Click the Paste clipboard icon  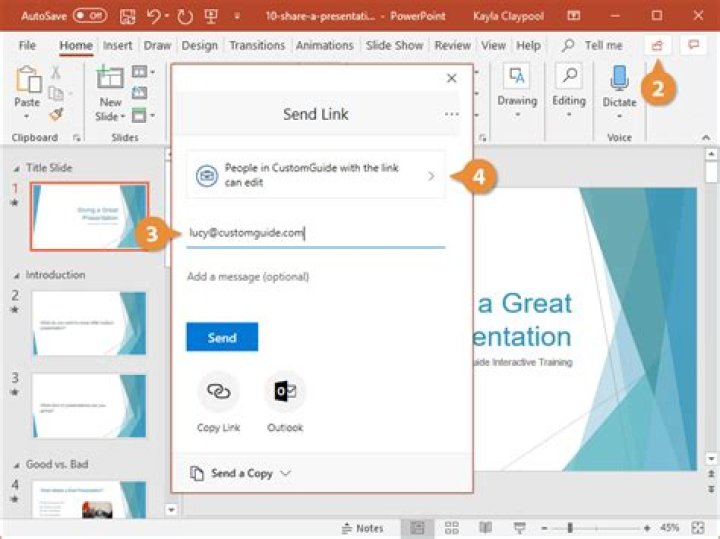click(28, 79)
